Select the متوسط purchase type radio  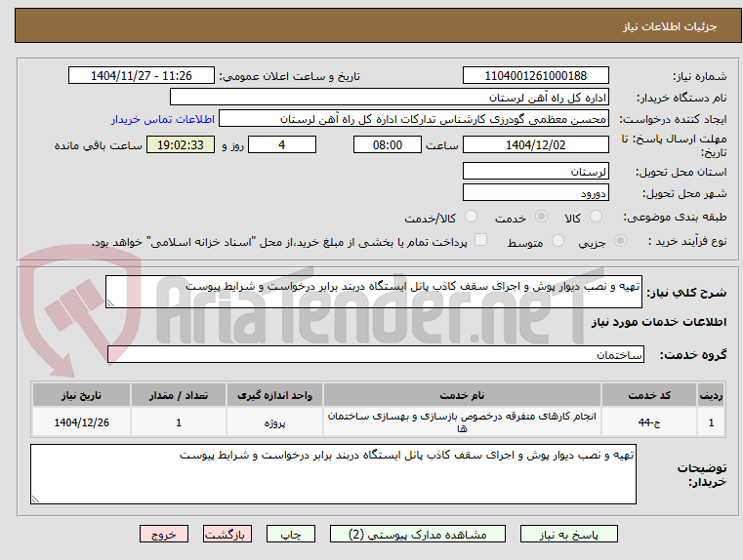coord(558,241)
